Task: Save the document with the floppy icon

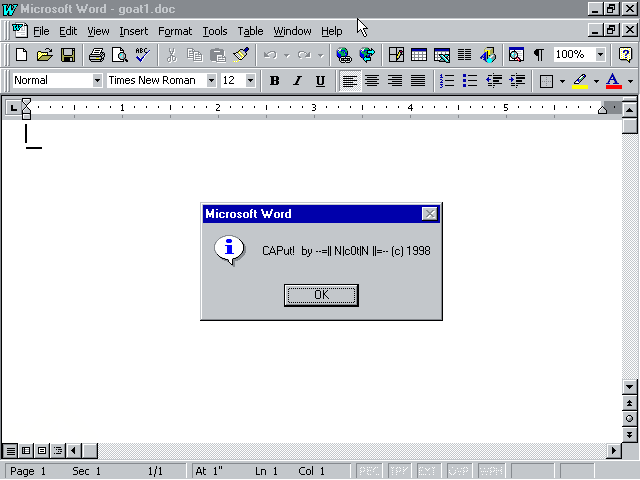Action: pyautogui.click(x=68, y=55)
